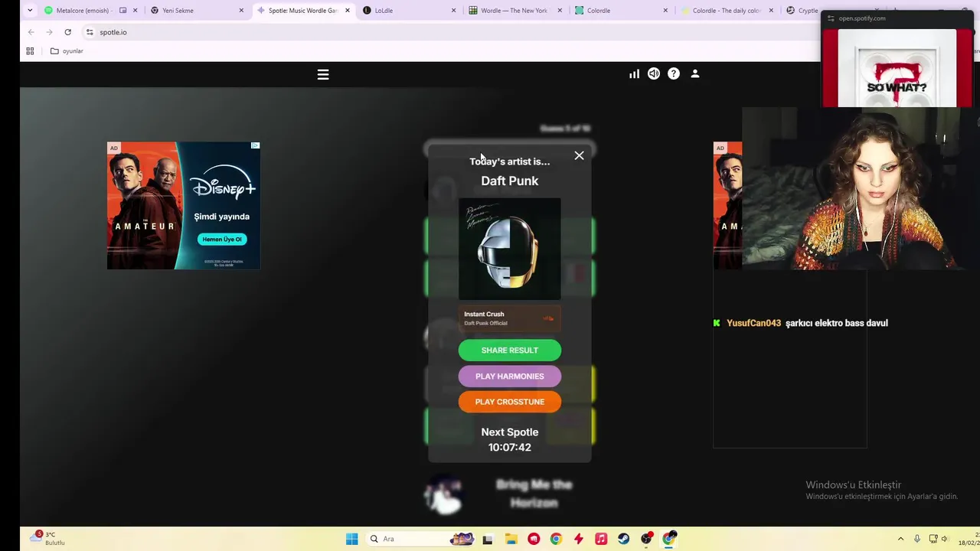Click the browser back arrow
Image resolution: width=980 pixels, height=551 pixels.
coord(31,32)
